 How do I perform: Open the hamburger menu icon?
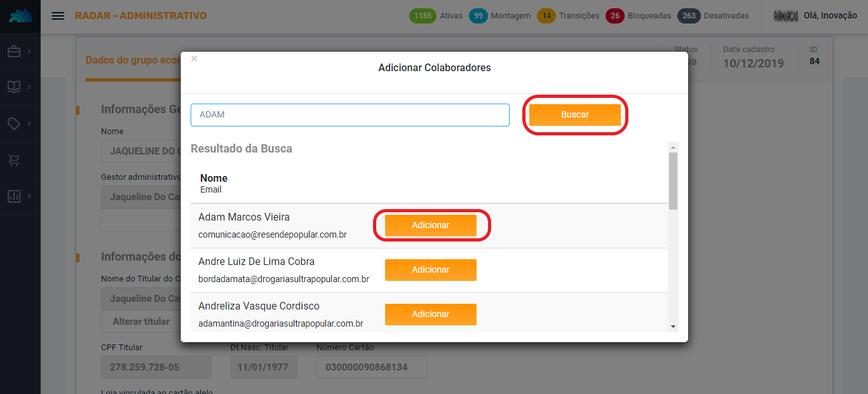click(x=58, y=16)
